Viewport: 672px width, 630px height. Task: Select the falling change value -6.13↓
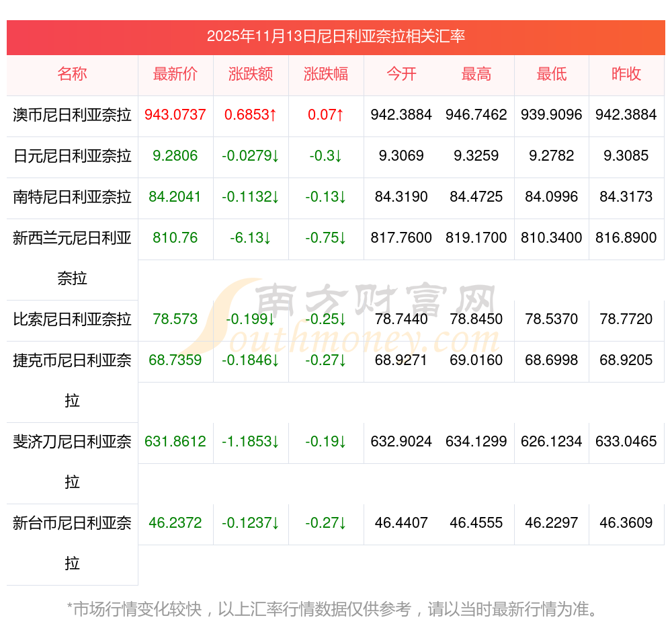click(x=251, y=238)
